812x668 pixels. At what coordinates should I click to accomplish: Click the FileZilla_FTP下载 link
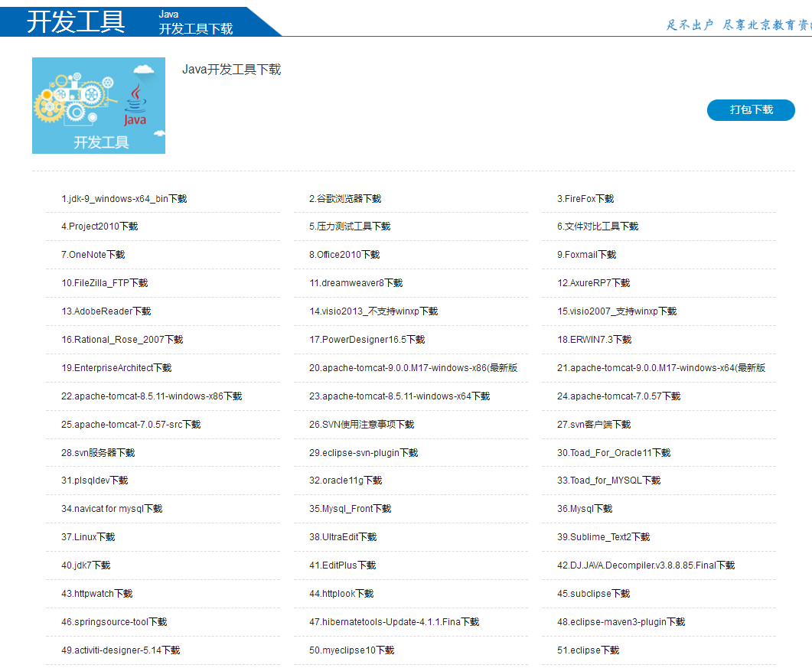(x=105, y=283)
